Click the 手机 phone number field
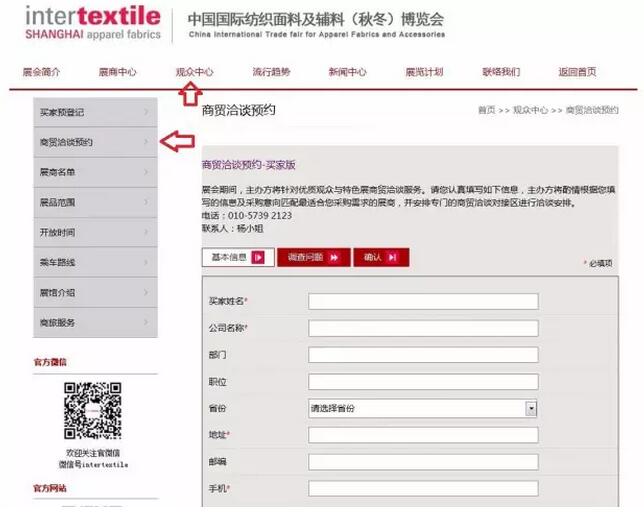The height and width of the screenshot is (523, 644). click(x=423, y=489)
